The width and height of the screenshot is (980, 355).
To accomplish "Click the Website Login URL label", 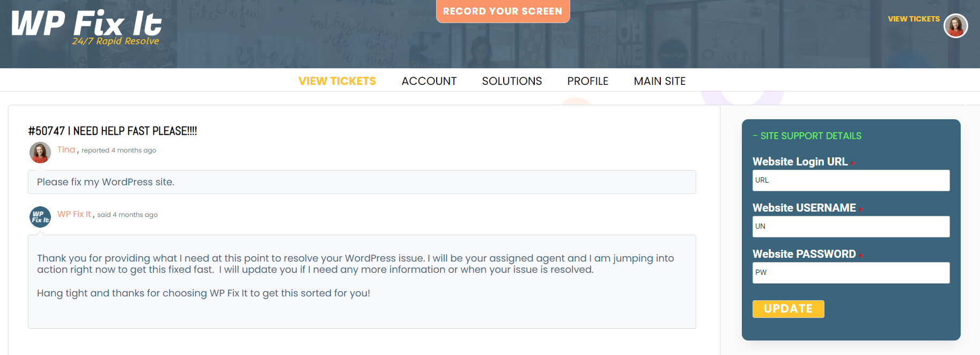I will coord(800,162).
